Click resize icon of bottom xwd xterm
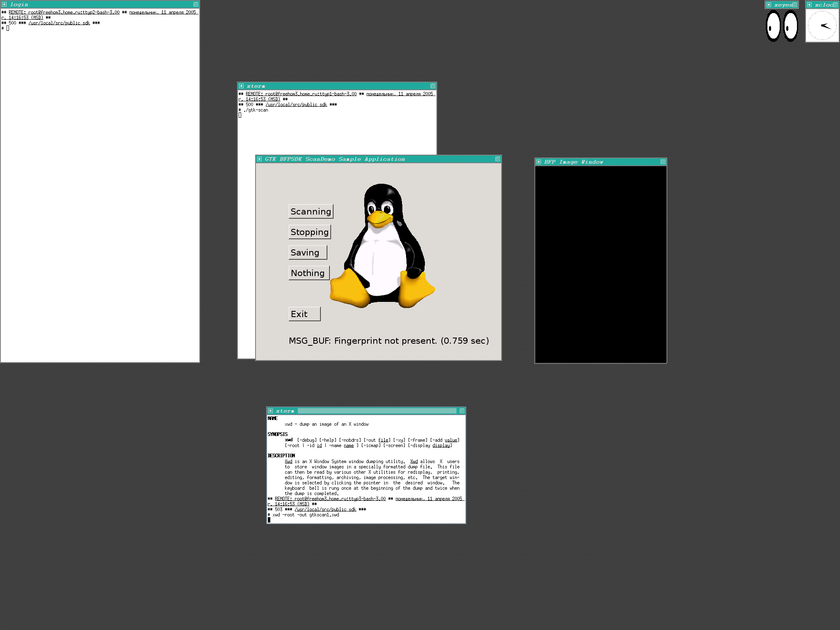This screenshot has height=630, width=840. pyautogui.click(x=462, y=411)
